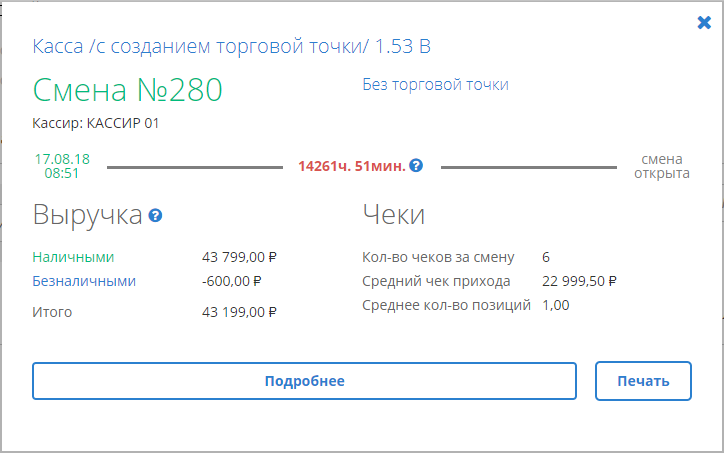Click the смена открыта status label
Screen dimensions: 724x453
[662, 166]
